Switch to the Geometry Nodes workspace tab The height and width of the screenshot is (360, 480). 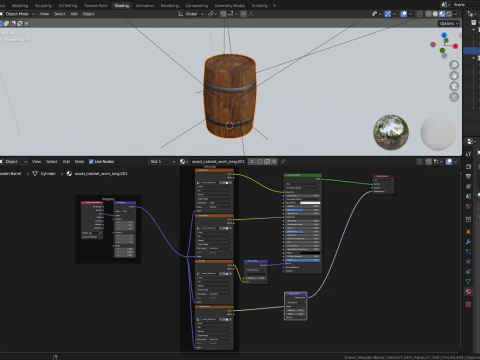[x=230, y=5]
